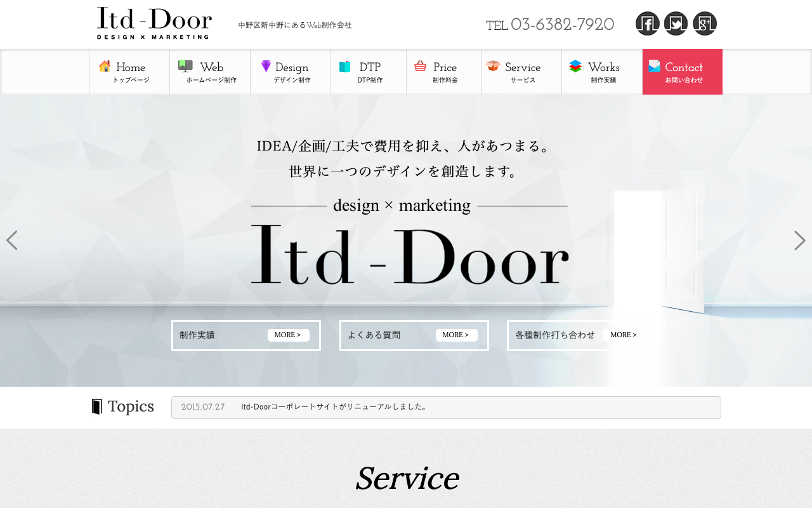Viewport: 812px width, 508px height.
Task: Open the Web menu item
Action: tap(210, 72)
